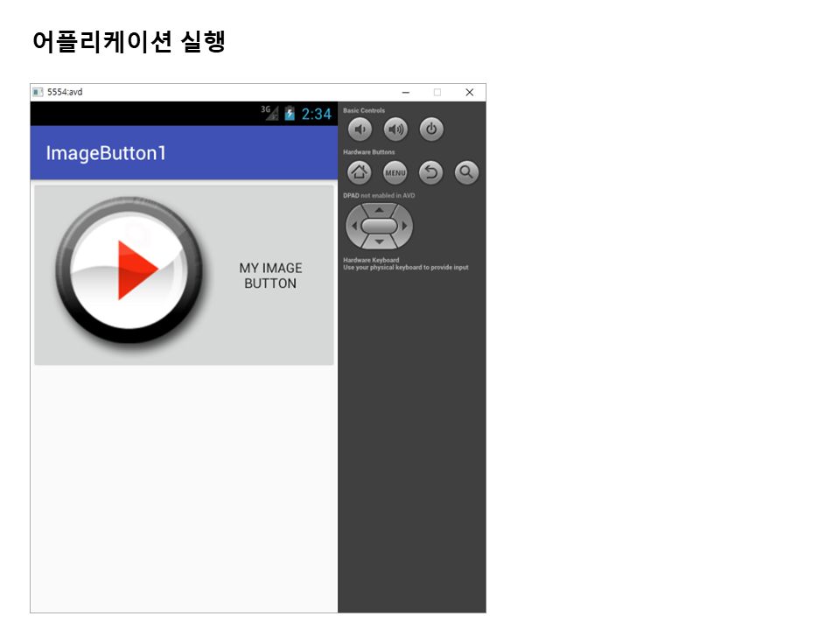Close the 5554:avd emulator window
This screenshot has width=840, height=630.
469,92
